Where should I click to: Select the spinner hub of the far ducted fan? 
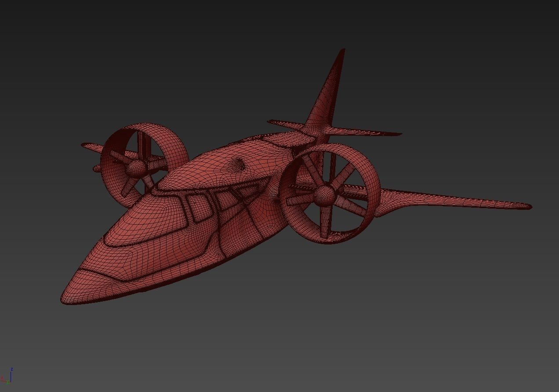click(136, 168)
